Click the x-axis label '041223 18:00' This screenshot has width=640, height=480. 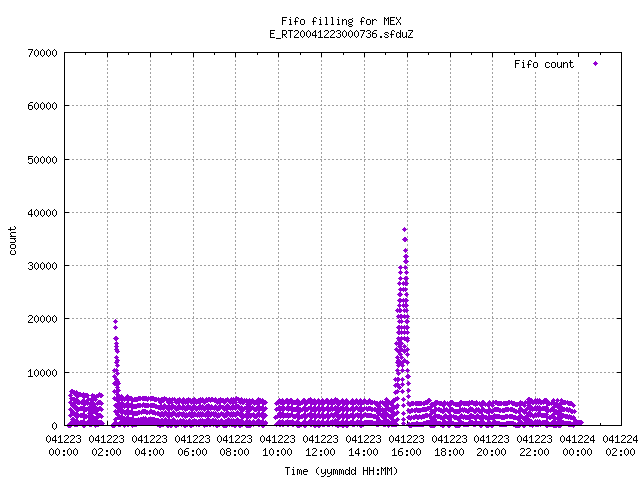coord(449,446)
